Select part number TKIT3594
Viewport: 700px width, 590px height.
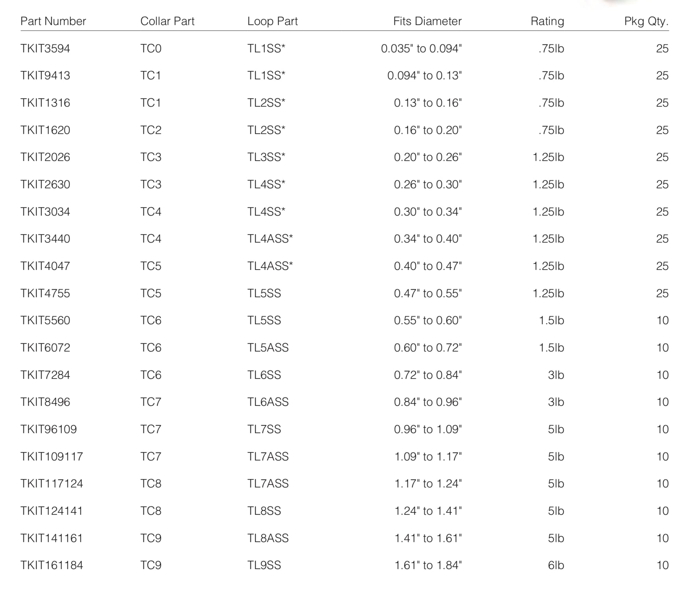coord(45,49)
